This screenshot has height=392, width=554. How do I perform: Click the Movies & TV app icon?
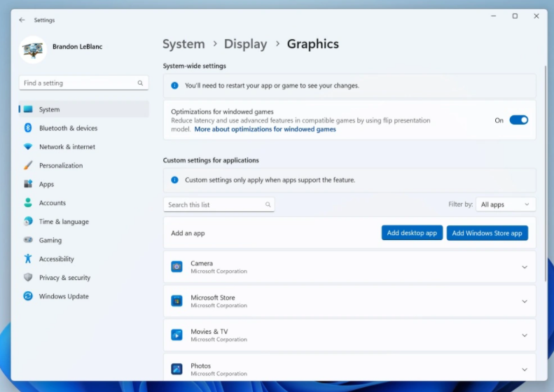pos(176,335)
